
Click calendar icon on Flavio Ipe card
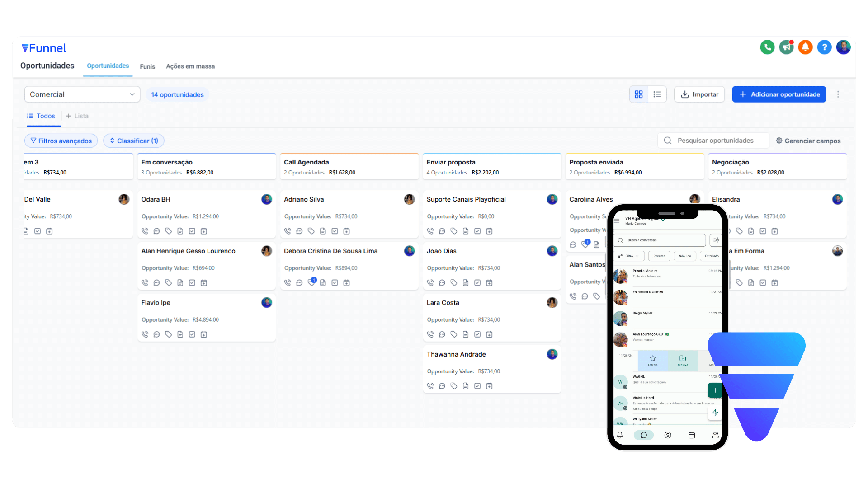click(x=204, y=334)
